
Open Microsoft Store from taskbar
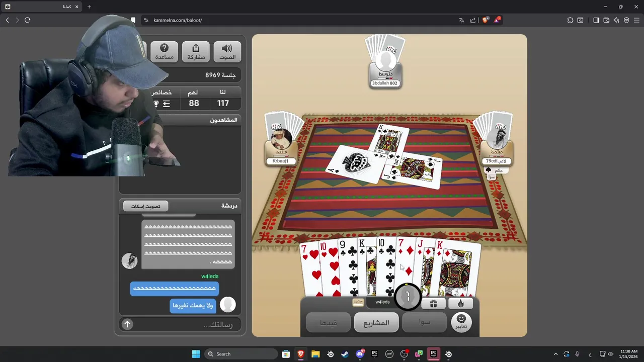click(286, 354)
